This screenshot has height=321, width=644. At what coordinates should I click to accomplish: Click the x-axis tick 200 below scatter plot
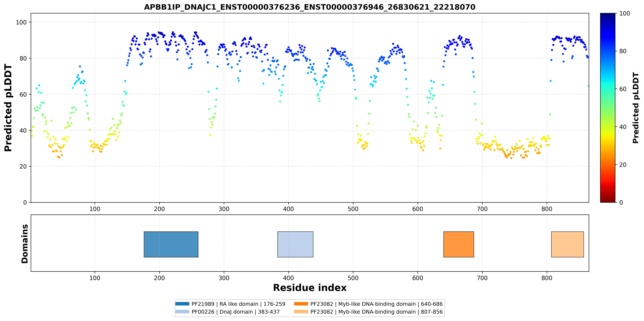159,209
